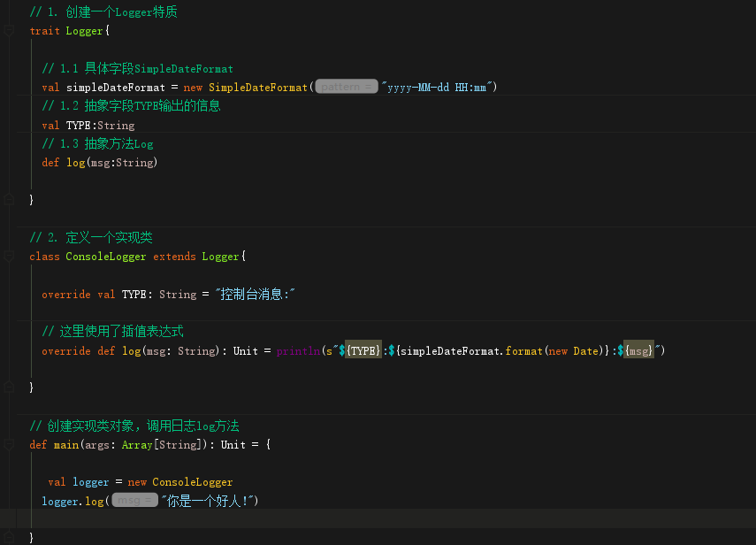The width and height of the screenshot is (756, 545).
Task: Click abstract field 'TYPE:String' in trait
Action: click(100, 126)
